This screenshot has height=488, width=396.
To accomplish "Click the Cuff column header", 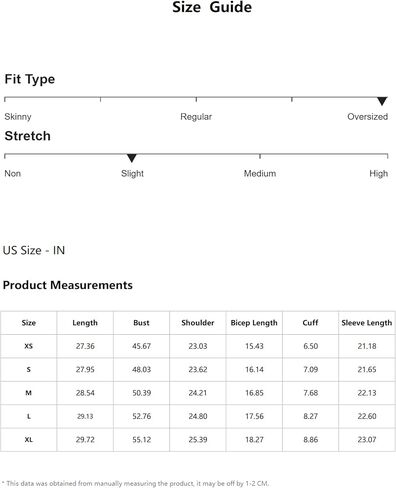I will [x=310, y=323].
